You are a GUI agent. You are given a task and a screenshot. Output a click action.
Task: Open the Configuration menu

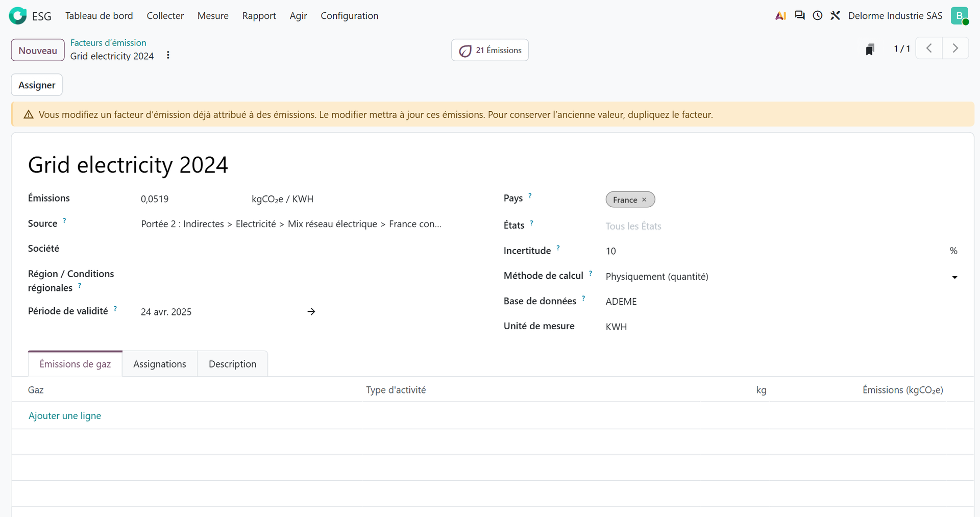[350, 16]
